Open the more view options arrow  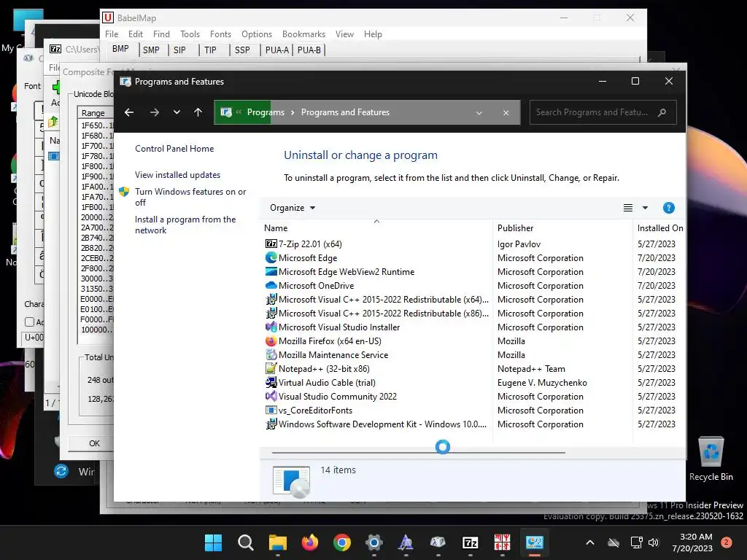click(x=645, y=208)
